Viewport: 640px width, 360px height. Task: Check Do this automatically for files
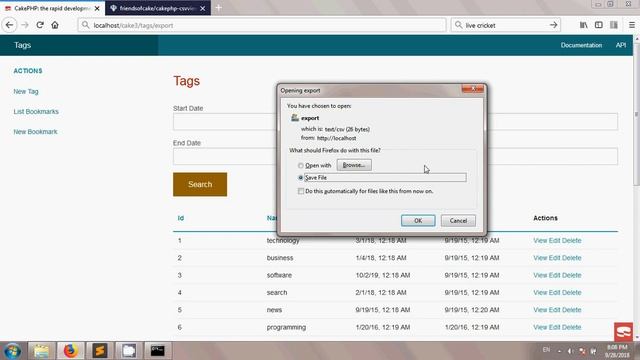point(301,191)
